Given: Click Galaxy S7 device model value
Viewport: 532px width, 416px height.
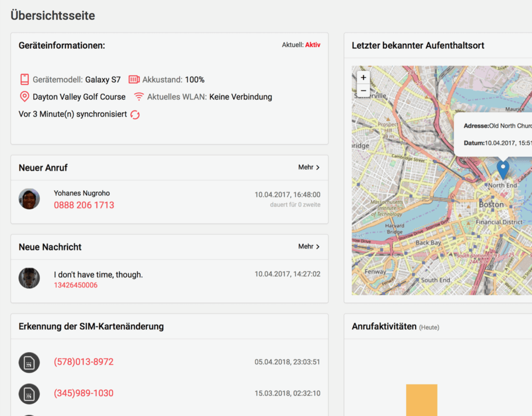Looking at the screenshot, I should 103,80.
